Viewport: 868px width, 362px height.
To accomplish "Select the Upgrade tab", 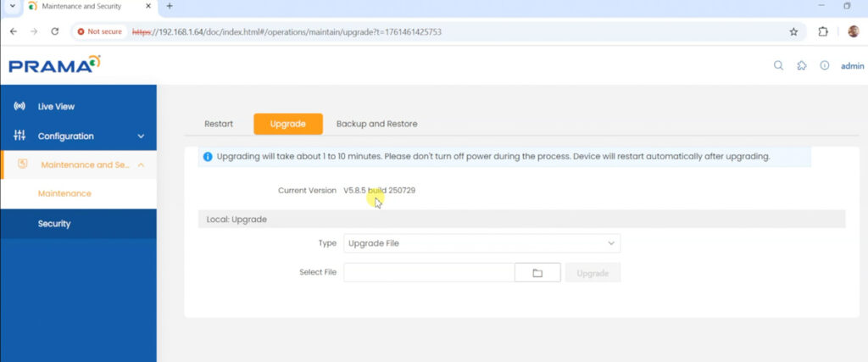I will pyautogui.click(x=287, y=124).
